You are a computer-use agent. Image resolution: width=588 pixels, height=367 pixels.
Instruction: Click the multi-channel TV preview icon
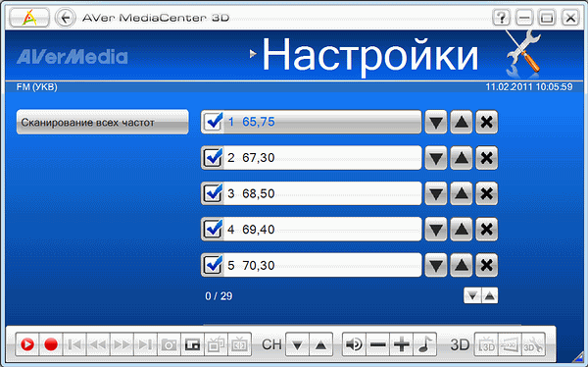216,344
